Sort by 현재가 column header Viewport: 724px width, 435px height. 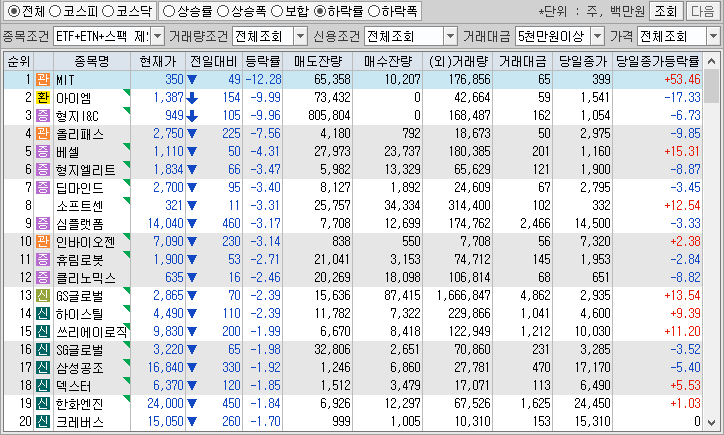coord(158,61)
